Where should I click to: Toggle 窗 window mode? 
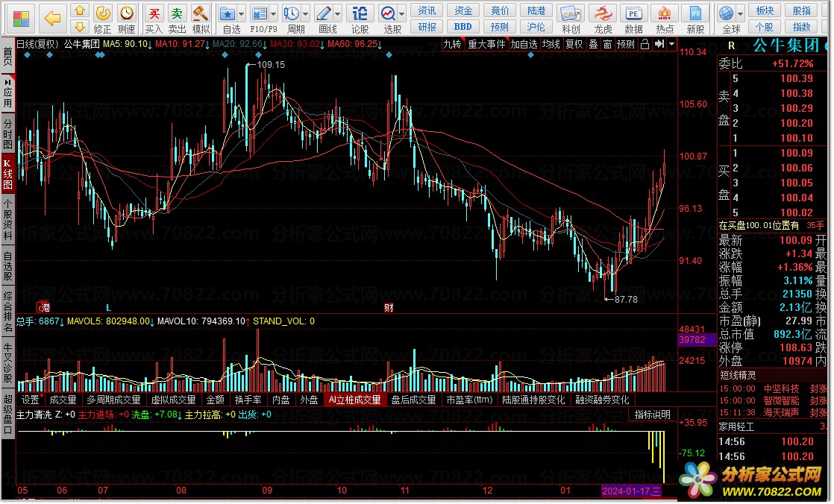[x=608, y=44]
